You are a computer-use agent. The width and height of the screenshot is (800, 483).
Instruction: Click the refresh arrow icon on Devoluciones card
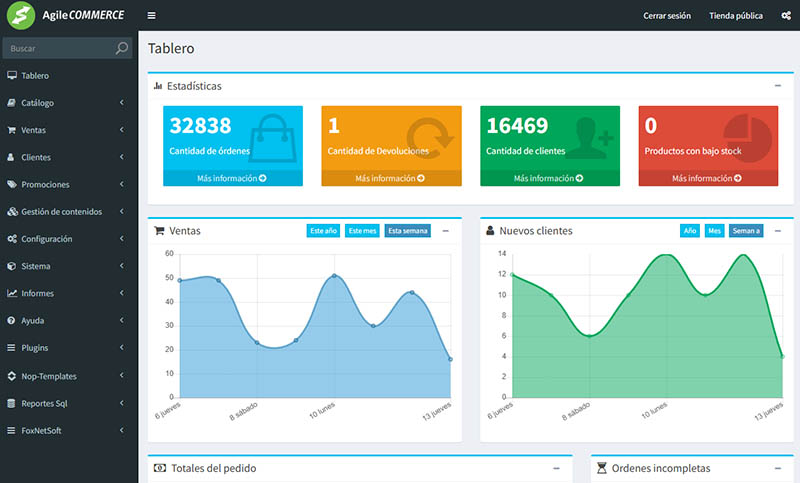(x=430, y=138)
